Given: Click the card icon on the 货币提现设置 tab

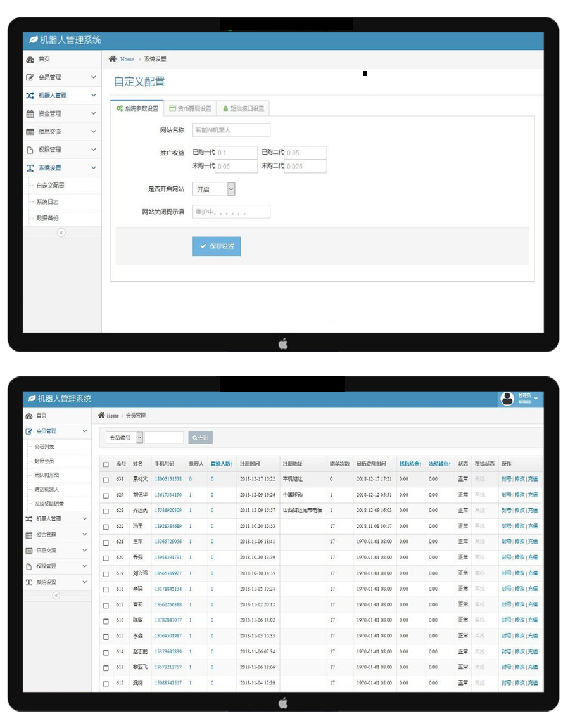Looking at the screenshot, I should 172,108.
